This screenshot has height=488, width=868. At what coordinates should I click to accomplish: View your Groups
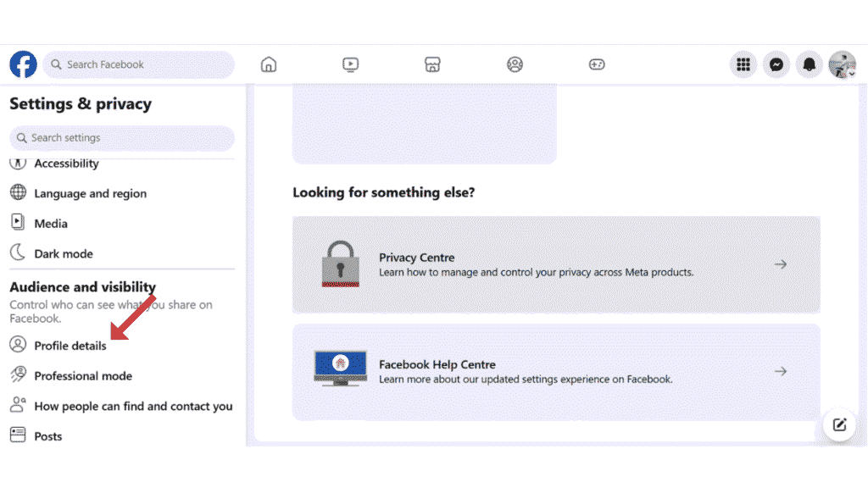click(515, 64)
